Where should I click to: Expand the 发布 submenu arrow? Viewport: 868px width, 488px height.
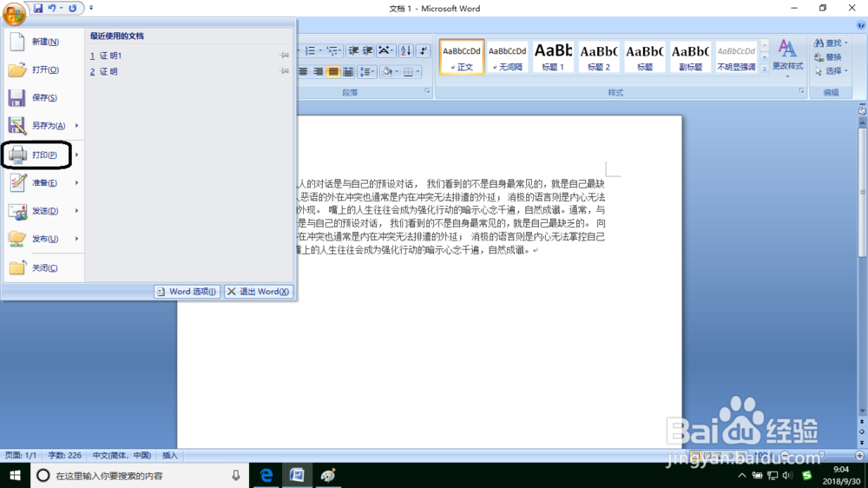pos(77,239)
